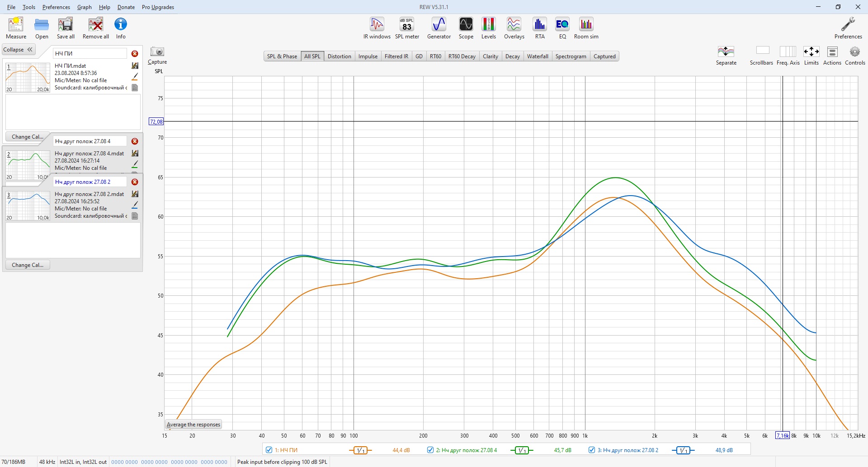Save measurement Нч друг полож 27.08 4
868x467 pixels.
coord(135,154)
